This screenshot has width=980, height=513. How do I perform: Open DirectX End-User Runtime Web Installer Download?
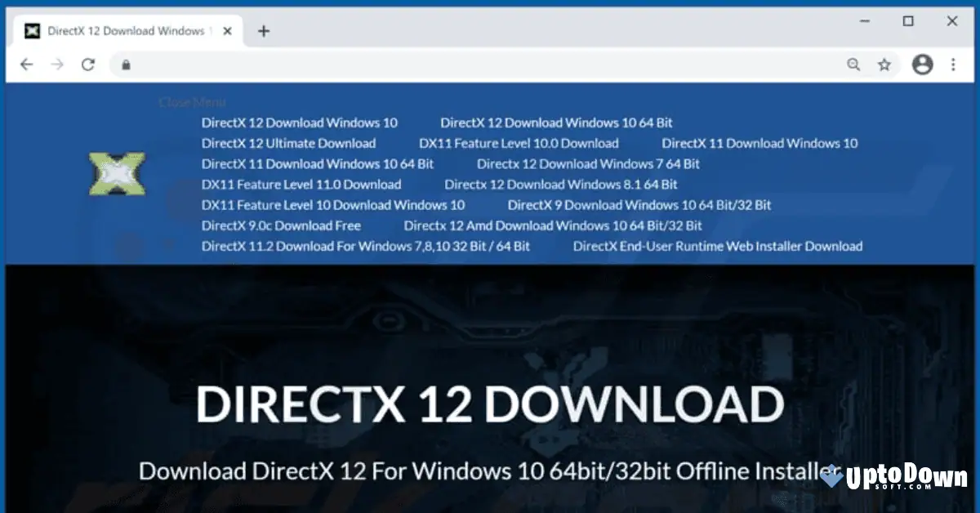[x=718, y=246]
